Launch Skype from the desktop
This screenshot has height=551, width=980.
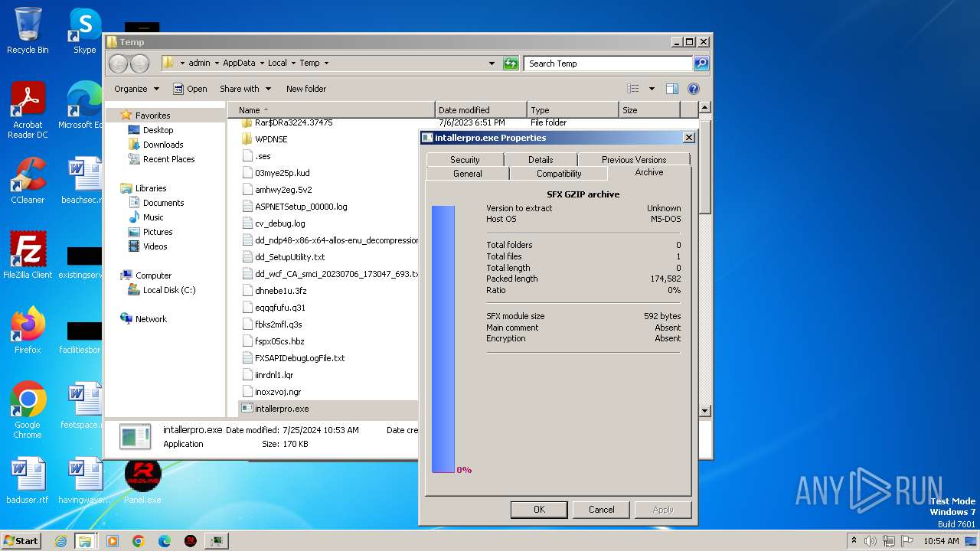[85, 31]
